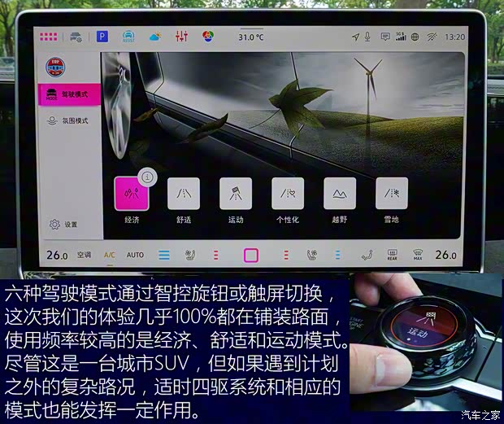This screenshot has height=424, width=504.
Task: Open the red equalizer sliders icon
Action: (x=181, y=36)
